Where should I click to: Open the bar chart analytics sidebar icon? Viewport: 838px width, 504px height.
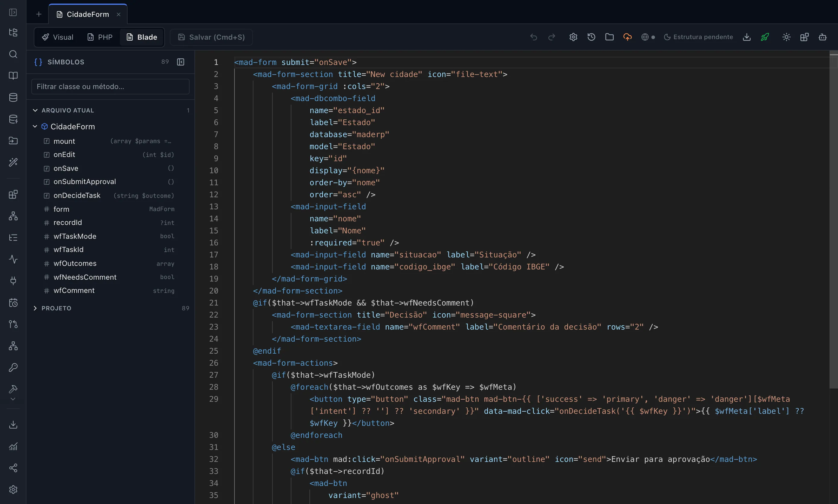pyautogui.click(x=13, y=447)
